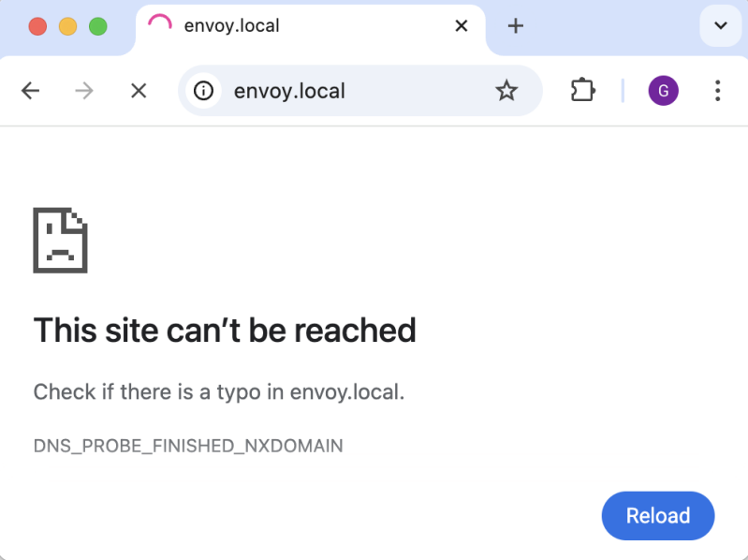This screenshot has height=560, width=748.
Task: Click the forward navigation arrow
Action: coord(84,91)
